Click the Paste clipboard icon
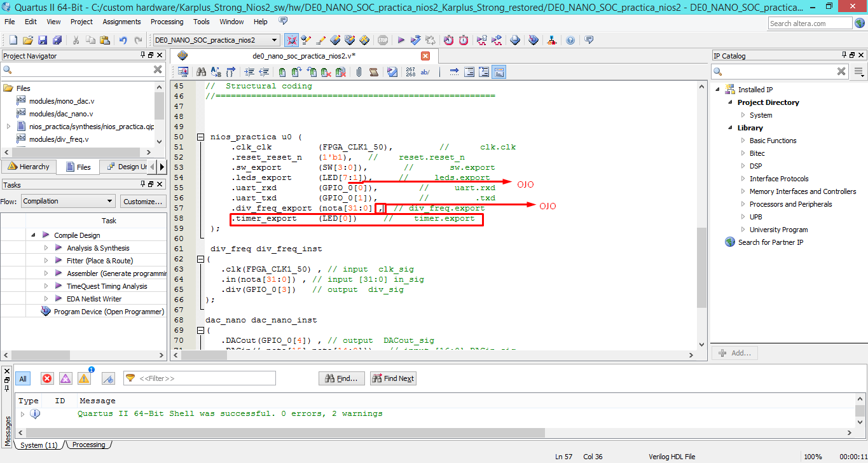868x463 pixels. click(x=105, y=40)
